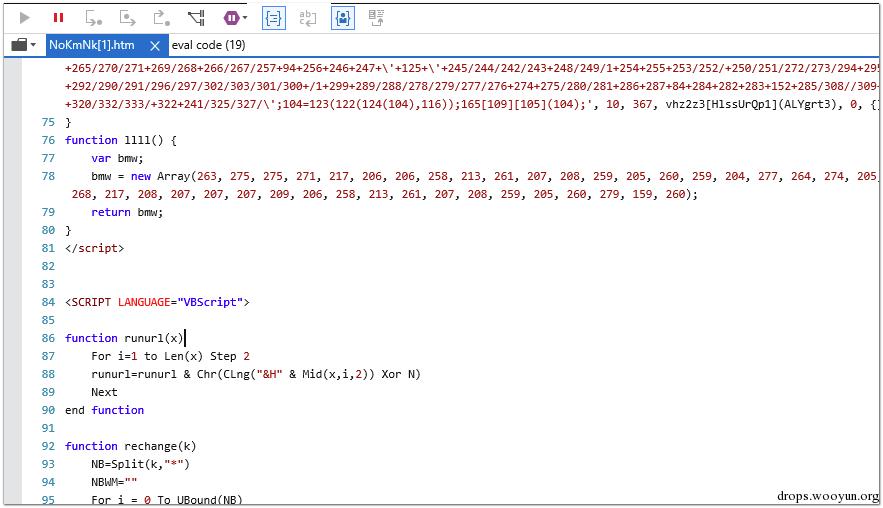Screen dimensions: 883x508
Task: Click the 'NBWM=""' line
Action: pos(114,482)
